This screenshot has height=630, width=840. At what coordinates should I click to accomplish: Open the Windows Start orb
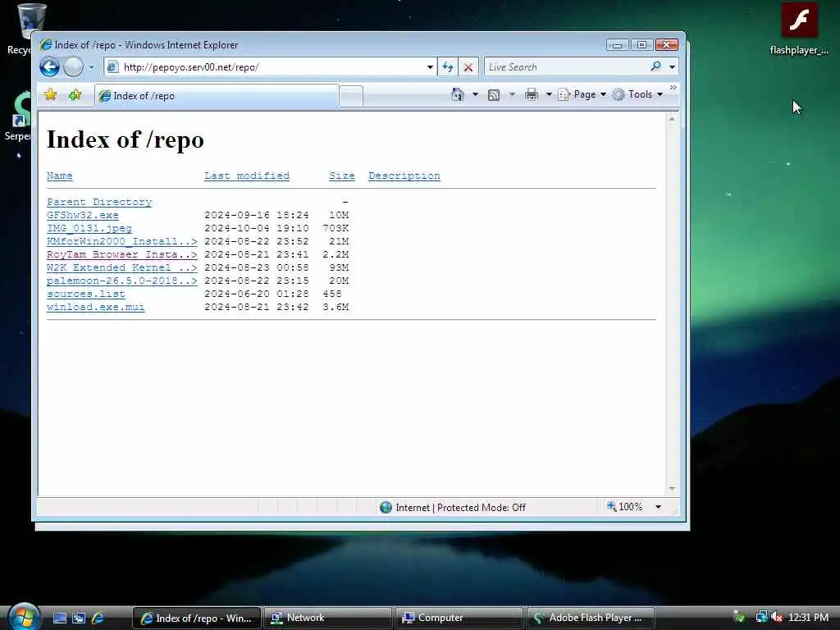coord(24,617)
